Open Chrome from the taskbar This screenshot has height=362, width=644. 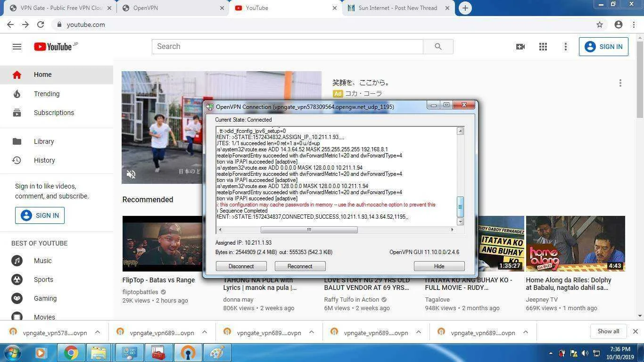pyautogui.click(x=71, y=353)
